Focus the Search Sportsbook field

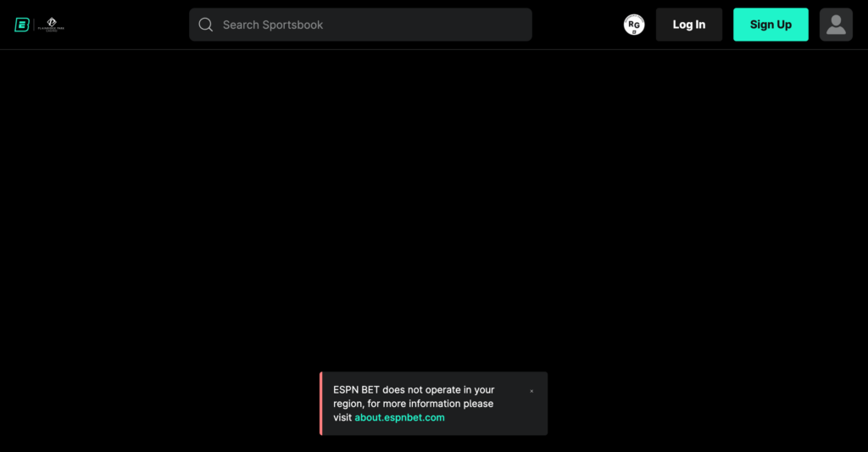pyautogui.click(x=360, y=25)
